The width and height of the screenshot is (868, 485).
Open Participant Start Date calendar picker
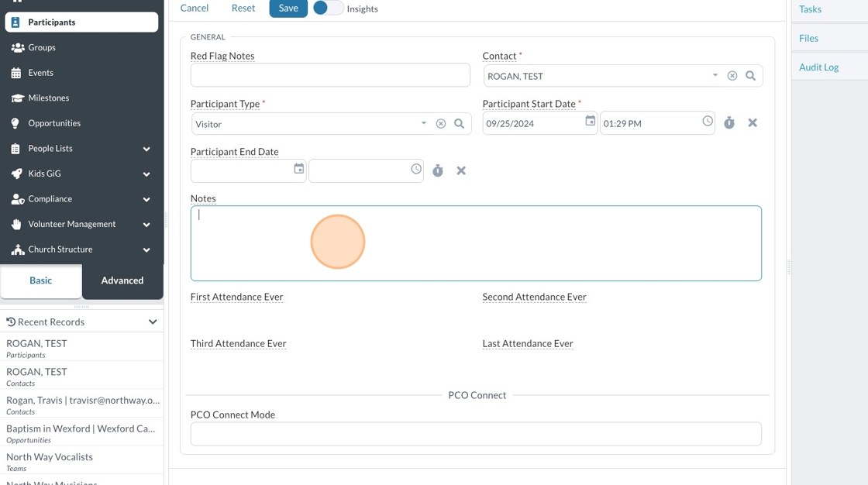590,121
